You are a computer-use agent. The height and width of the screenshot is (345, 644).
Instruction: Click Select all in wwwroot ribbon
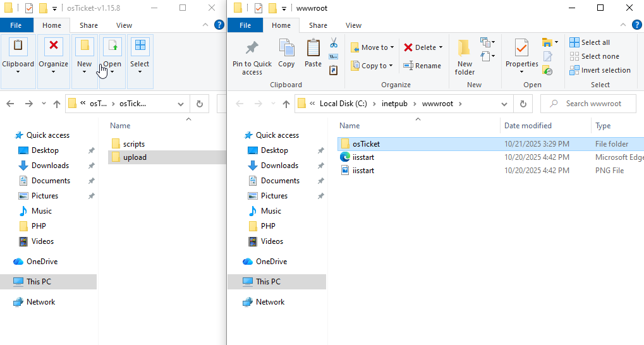[x=590, y=42]
